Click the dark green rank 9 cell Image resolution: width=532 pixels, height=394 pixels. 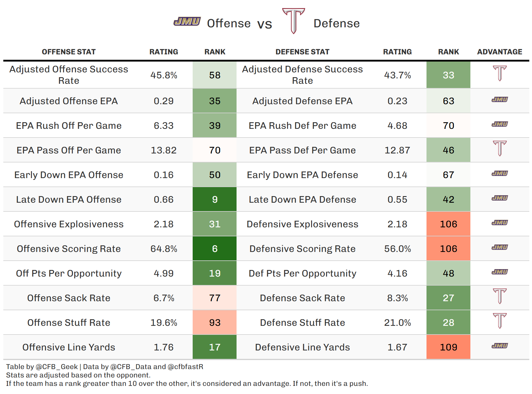click(x=215, y=199)
